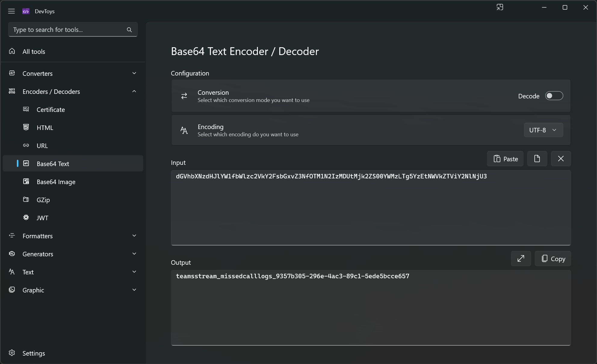Toggle the Decode conversion switch
The width and height of the screenshot is (597, 364).
(x=554, y=96)
